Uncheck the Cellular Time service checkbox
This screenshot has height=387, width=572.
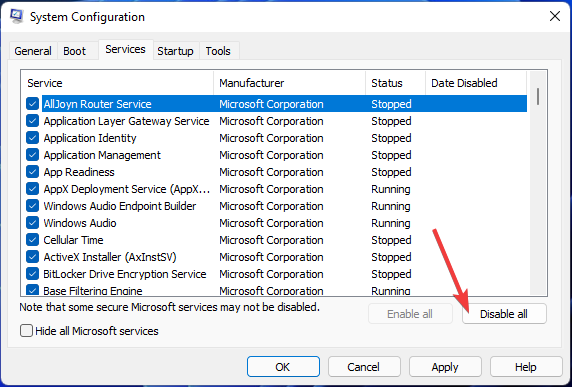click(x=32, y=240)
